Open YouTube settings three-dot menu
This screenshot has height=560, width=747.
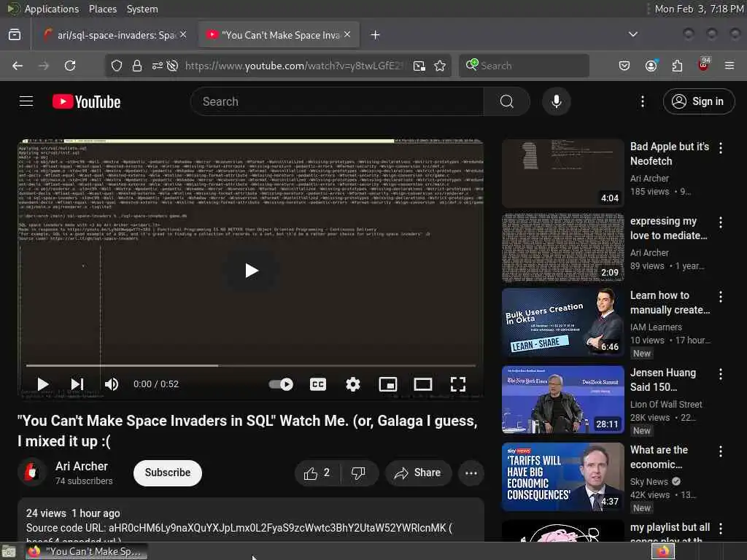(x=642, y=101)
